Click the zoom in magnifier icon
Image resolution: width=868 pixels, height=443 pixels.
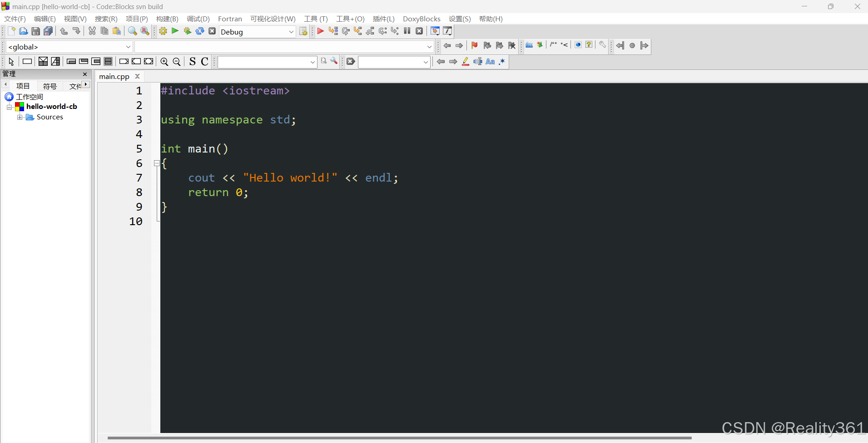pos(164,62)
